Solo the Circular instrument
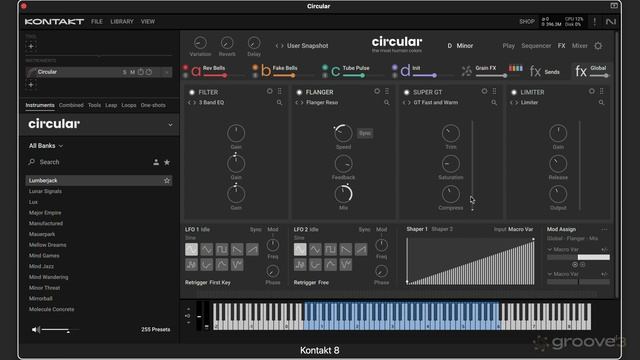This screenshot has height=360, width=640. click(x=124, y=72)
